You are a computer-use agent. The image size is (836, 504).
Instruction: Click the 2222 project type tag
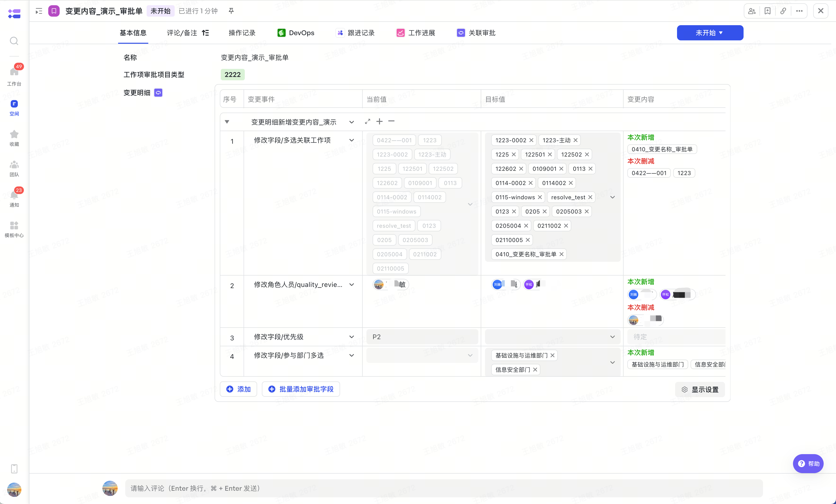click(x=232, y=75)
